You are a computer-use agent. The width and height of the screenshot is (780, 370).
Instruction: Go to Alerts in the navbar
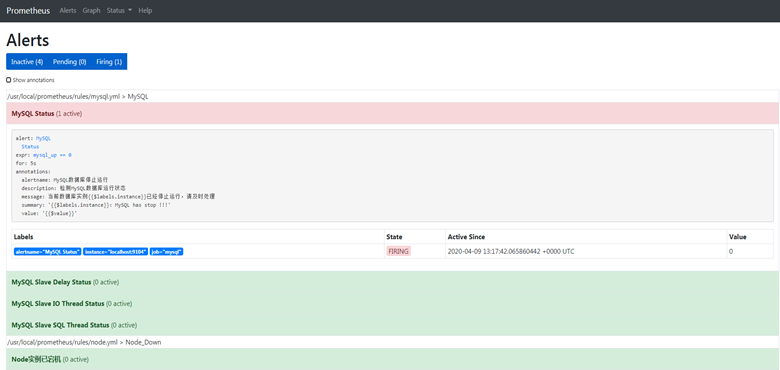point(68,10)
